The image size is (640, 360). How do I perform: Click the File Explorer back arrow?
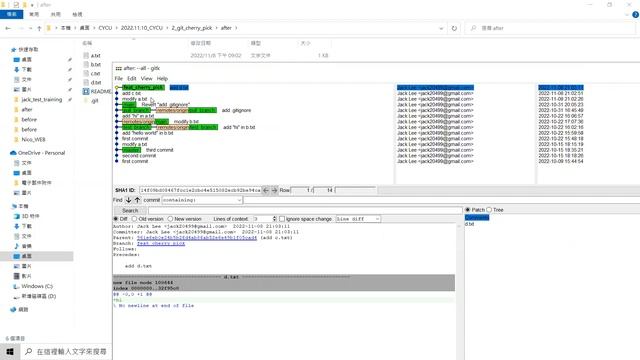(x=8, y=28)
